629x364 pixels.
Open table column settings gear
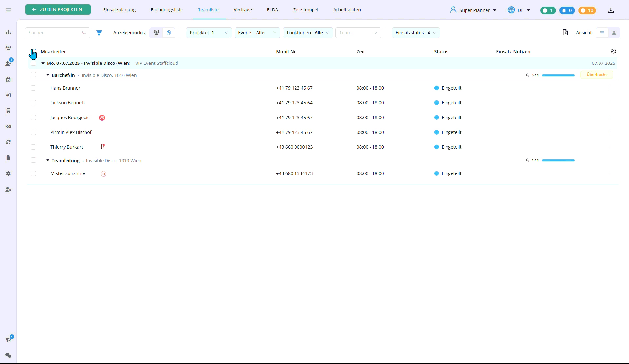pyautogui.click(x=613, y=51)
